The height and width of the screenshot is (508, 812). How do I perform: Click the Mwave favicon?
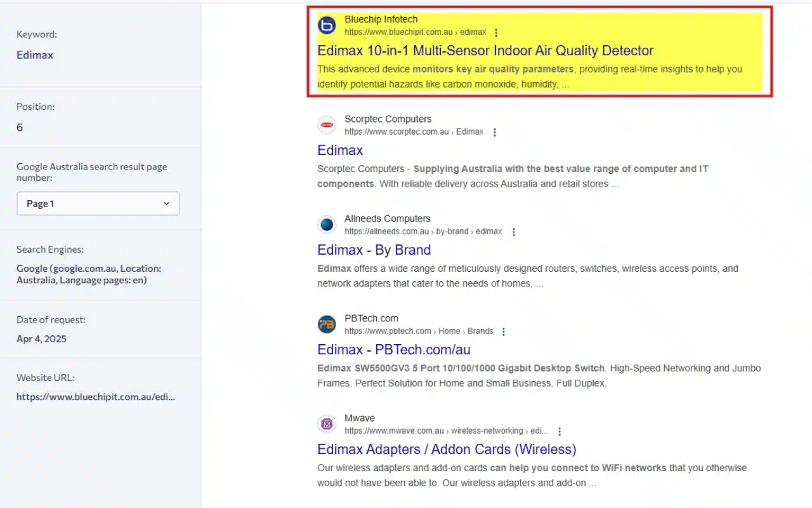click(327, 424)
